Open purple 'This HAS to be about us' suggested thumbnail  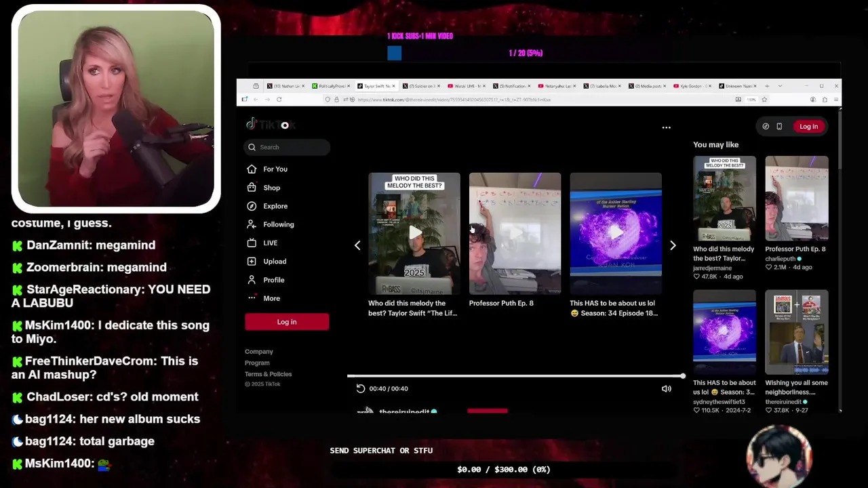coord(724,332)
